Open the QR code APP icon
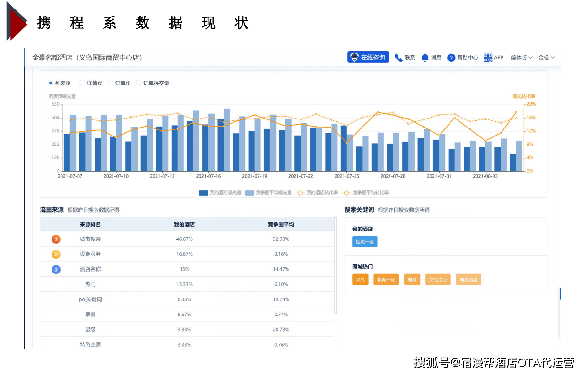 pyautogui.click(x=488, y=58)
